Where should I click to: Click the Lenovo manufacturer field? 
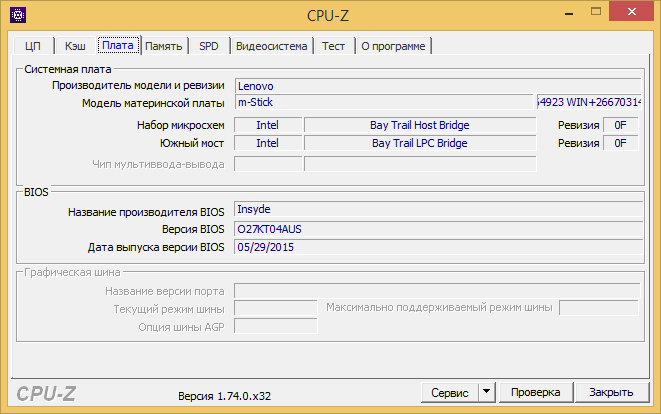(x=438, y=86)
